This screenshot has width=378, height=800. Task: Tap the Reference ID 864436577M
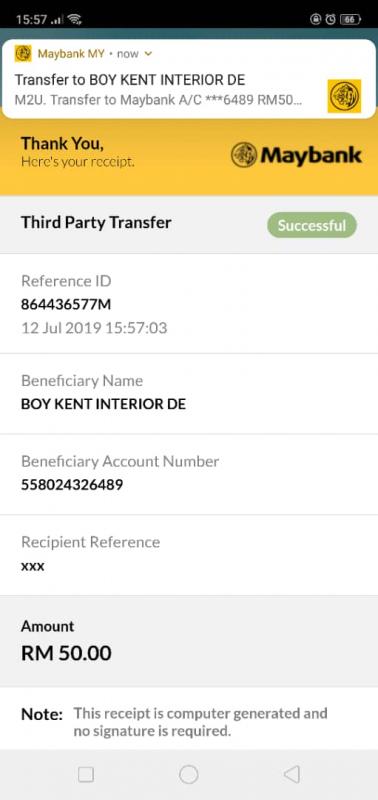66,305
